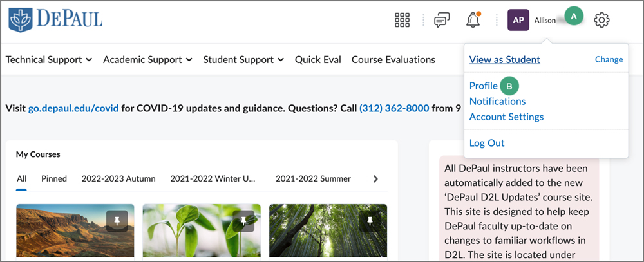Expand the Academic Support dropdown
644x262 pixels.
(147, 60)
